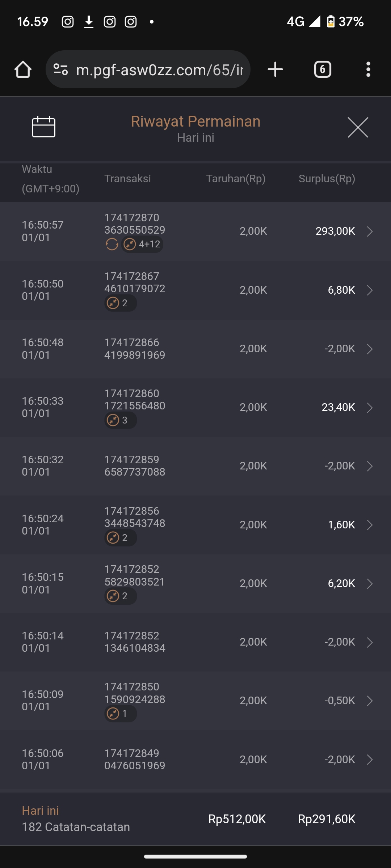The height and width of the screenshot is (868, 391).
Task: Tap the free spin icon on 16:50:57 row
Action: (x=112, y=244)
